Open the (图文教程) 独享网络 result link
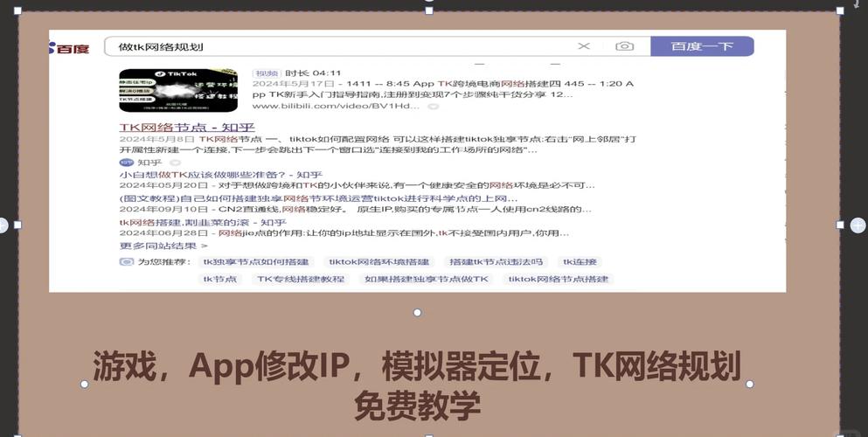868x437 pixels. coord(318,198)
